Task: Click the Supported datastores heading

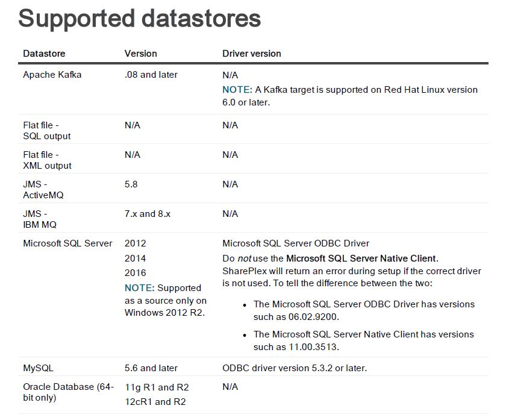Action: (x=139, y=19)
